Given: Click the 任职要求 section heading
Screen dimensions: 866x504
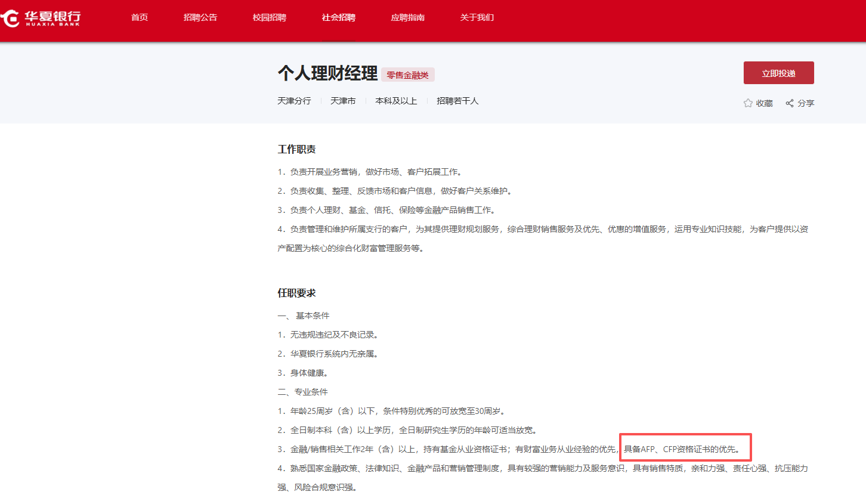Looking at the screenshot, I should [296, 293].
